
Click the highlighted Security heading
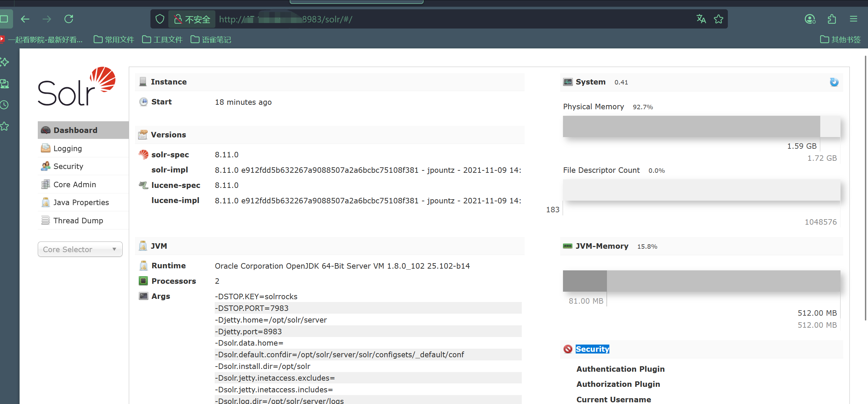click(593, 349)
